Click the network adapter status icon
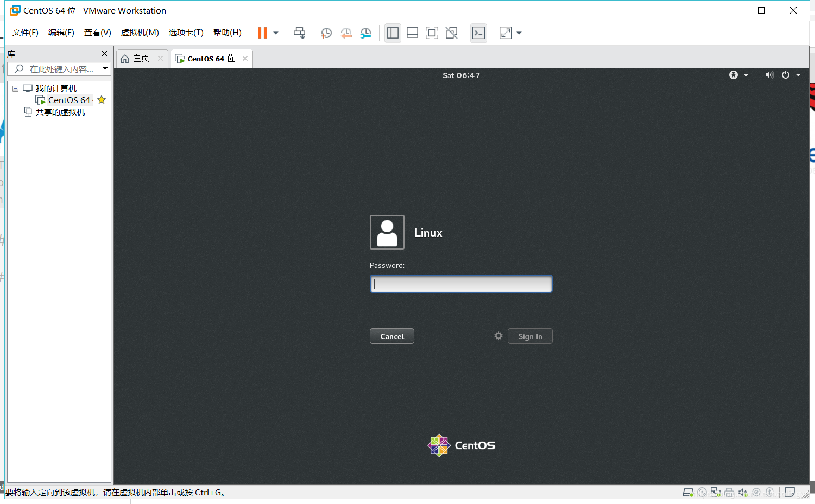815x504 pixels. (x=716, y=493)
